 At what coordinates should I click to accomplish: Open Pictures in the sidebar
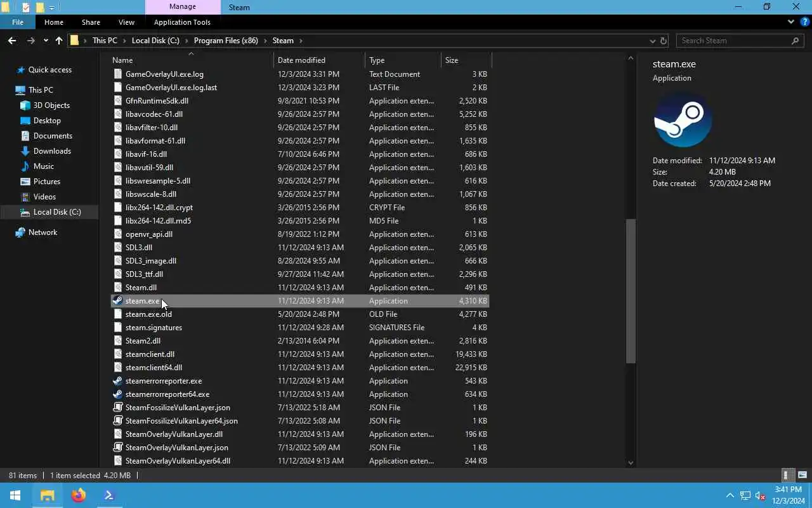[x=46, y=182]
